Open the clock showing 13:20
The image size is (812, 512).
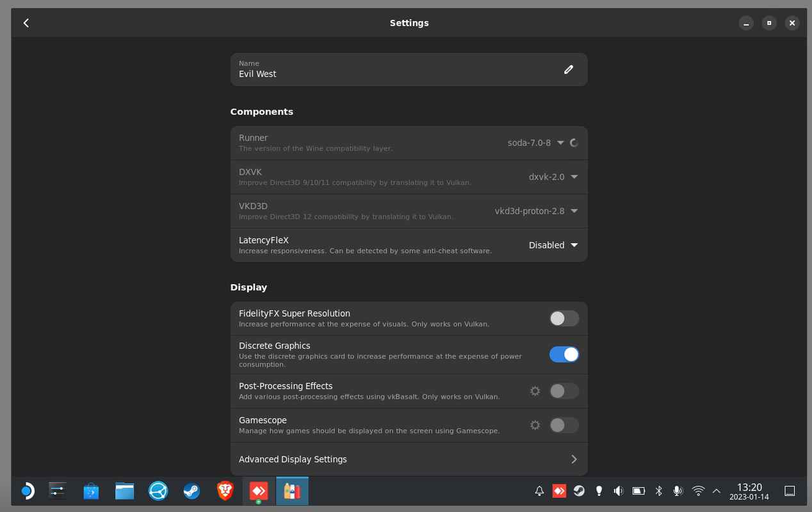[x=749, y=492]
